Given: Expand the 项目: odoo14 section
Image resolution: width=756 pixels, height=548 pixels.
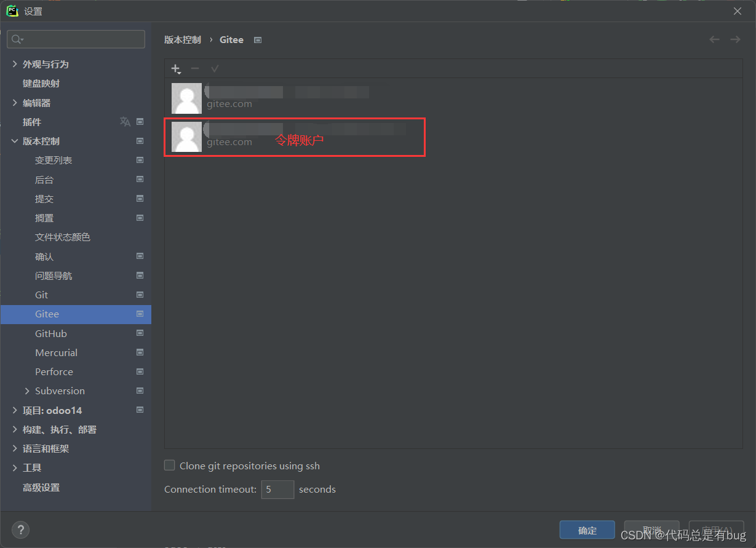Looking at the screenshot, I should [x=15, y=410].
